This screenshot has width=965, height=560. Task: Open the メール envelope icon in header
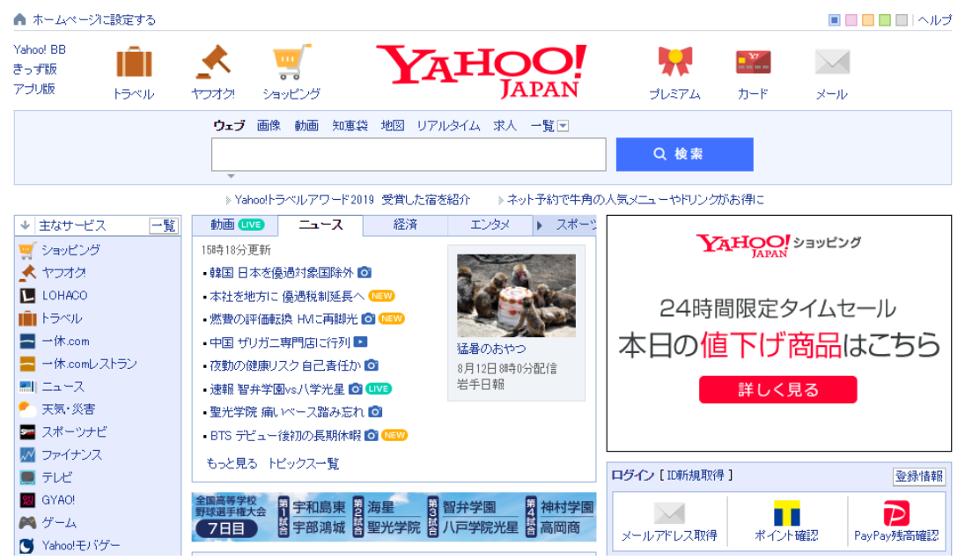832,63
